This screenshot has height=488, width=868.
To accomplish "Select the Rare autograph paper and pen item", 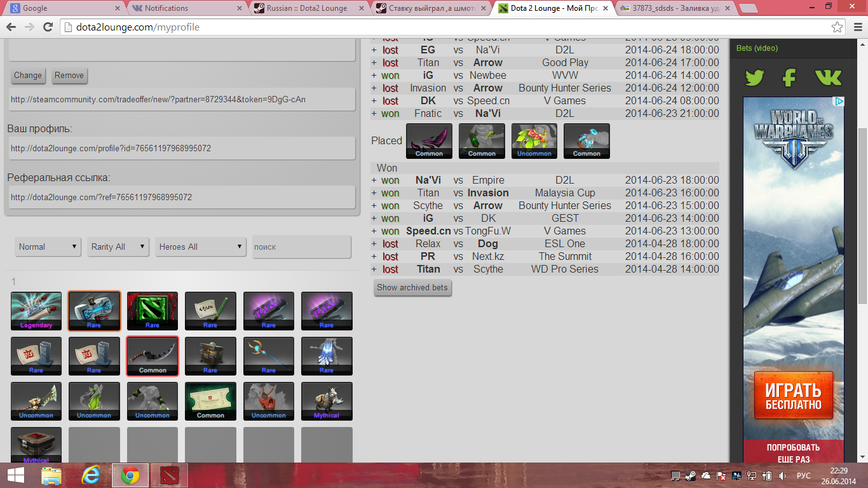I will 210,311.
